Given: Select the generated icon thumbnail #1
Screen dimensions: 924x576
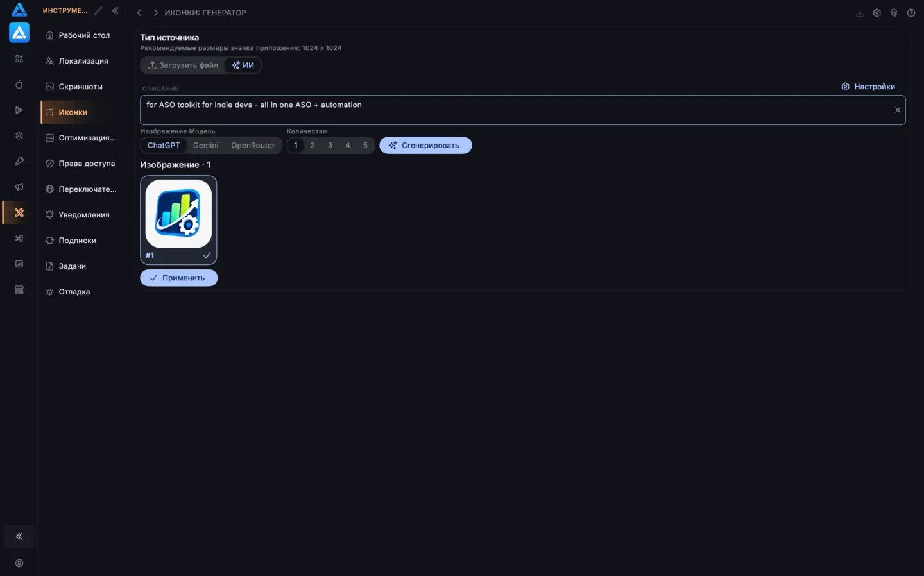Looking at the screenshot, I should pos(178,220).
